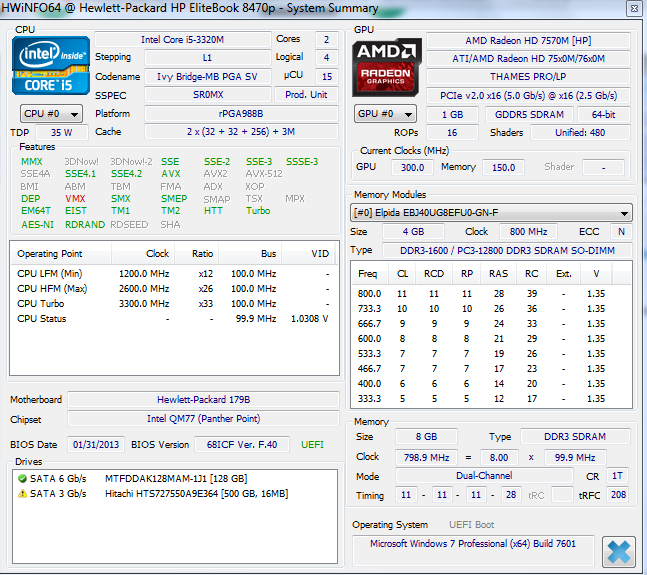Open the GPU #0 selector dropdown
This screenshot has height=575, width=647.
(x=385, y=113)
